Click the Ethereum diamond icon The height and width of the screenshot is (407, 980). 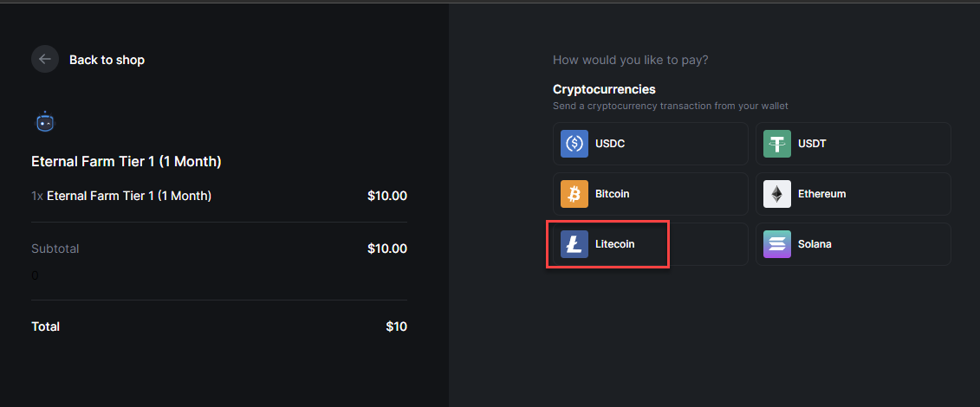pyautogui.click(x=777, y=194)
